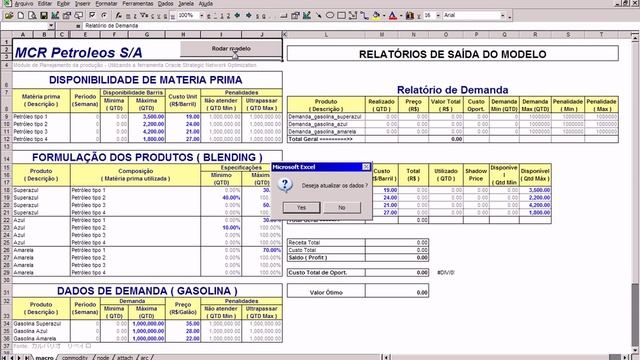Open the font size dropdown
Image resolution: width=640 pixels, height=360 pixels.
pyautogui.click(x=438, y=16)
